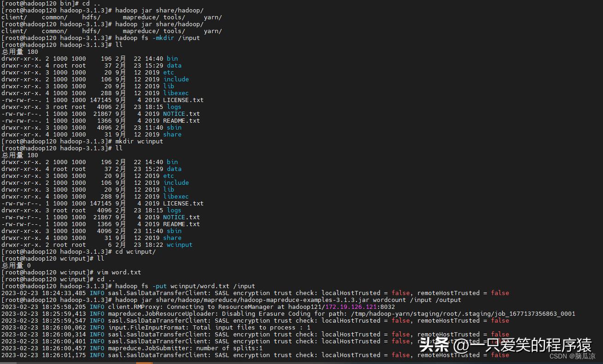The width and height of the screenshot is (603, 364).
Task: Click the timestamp "2023-02-23 18:26:00,062"
Action: (x=44, y=327)
